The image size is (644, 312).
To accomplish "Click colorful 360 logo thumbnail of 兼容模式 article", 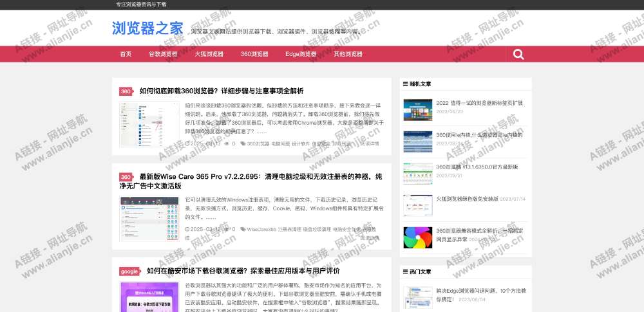I will (418, 237).
